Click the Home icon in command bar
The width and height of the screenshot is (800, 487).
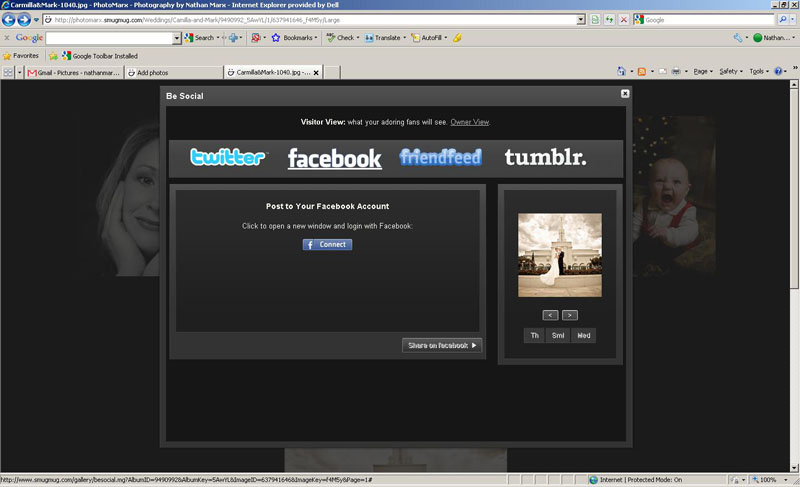pyautogui.click(x=621, y=71)
